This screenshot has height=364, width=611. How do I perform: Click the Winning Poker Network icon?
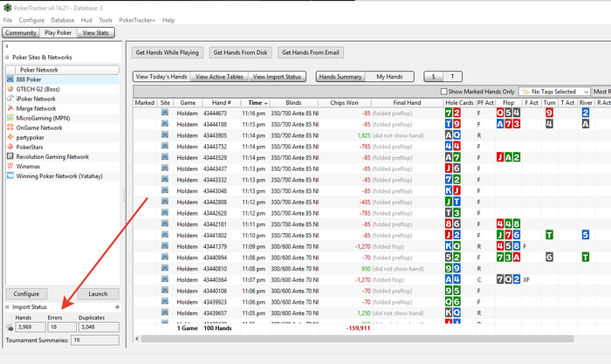[x=10, y=175]
